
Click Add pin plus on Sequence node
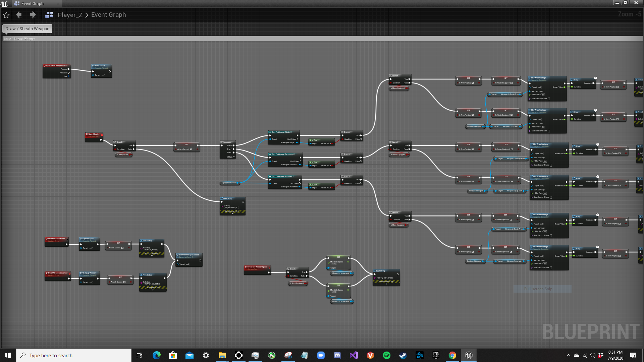(x=234, y=157)
